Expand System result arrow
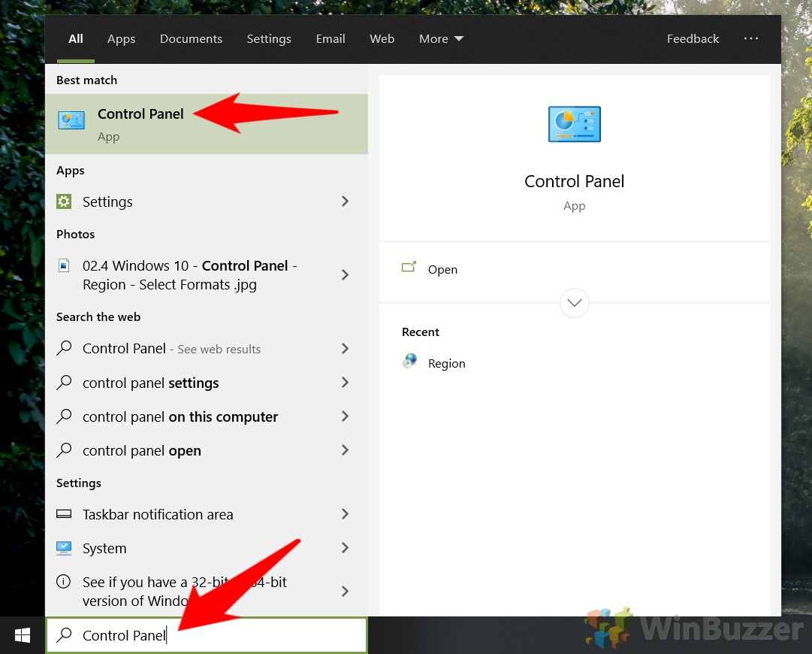The width and height of the screenshot is (812, 654). [346, 548]
